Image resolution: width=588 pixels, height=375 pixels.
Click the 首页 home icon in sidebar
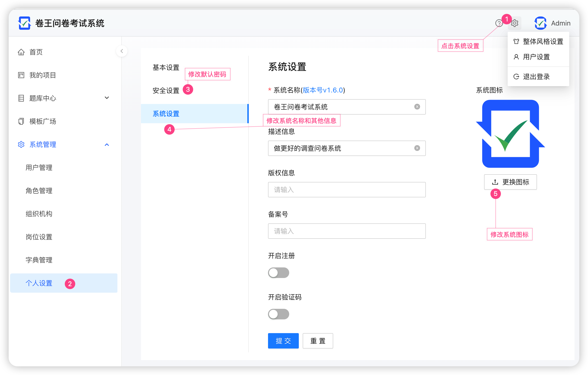pyautogui.click(x=21, y=52)
